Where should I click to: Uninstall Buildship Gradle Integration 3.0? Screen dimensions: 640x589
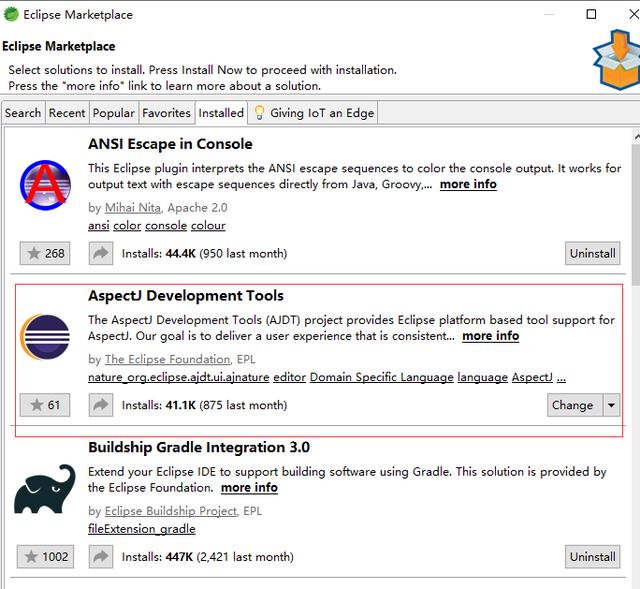point(593,557)
